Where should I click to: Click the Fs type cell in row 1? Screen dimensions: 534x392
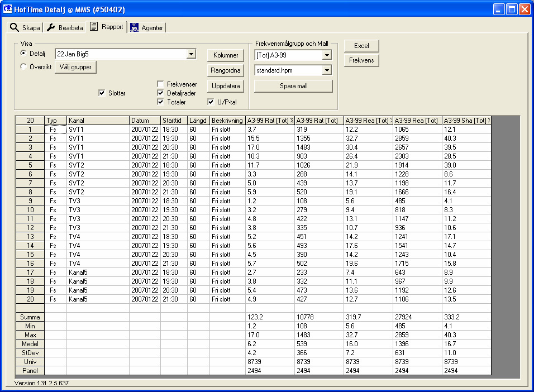pyautogui.click(x=55, y=130)
